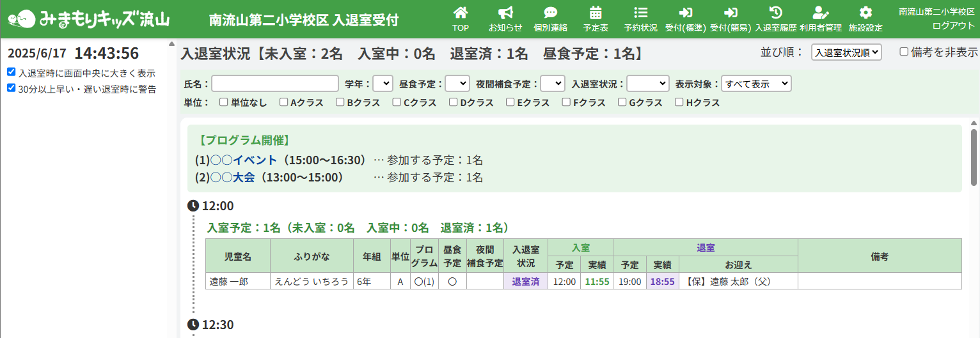Click the TOP home icon
Screen dimensions: 980x338
point(460,13)
